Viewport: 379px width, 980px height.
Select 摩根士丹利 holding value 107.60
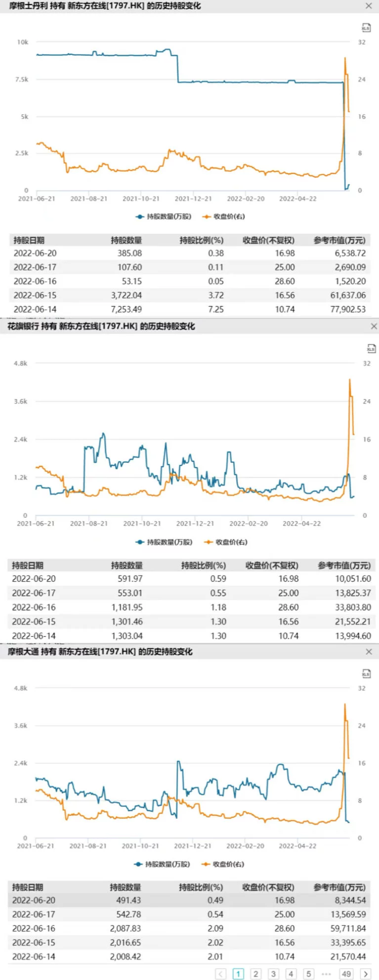click(x=130, y=267)
